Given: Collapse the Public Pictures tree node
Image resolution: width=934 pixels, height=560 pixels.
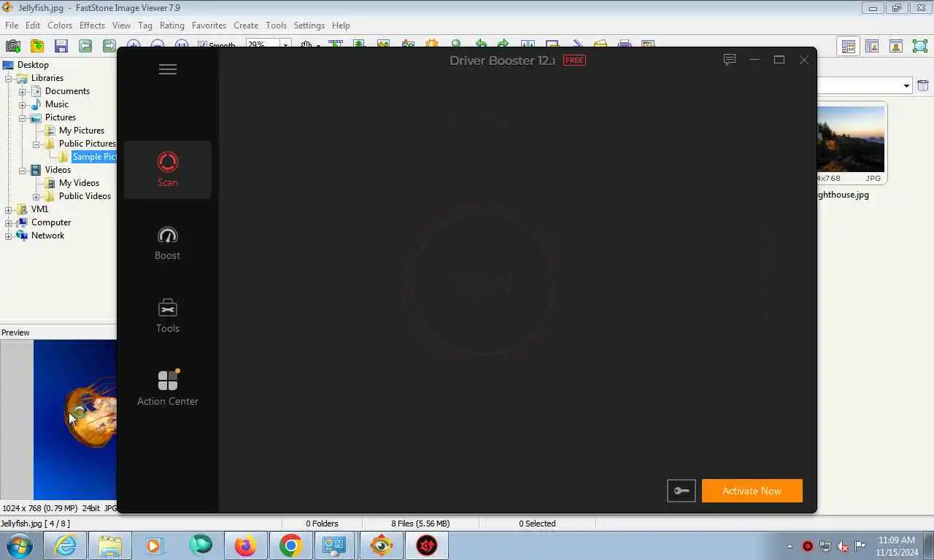Looking at the screenshot, I should click(36, 144).
